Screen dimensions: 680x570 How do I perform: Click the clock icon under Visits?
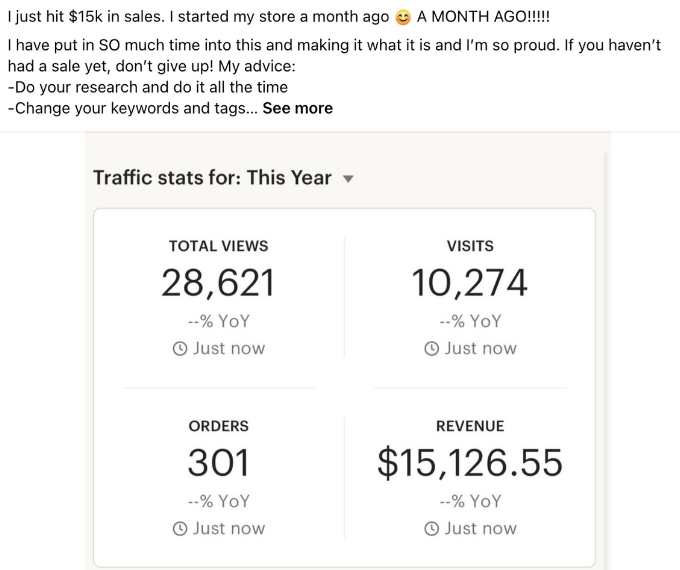click(432, 349)
